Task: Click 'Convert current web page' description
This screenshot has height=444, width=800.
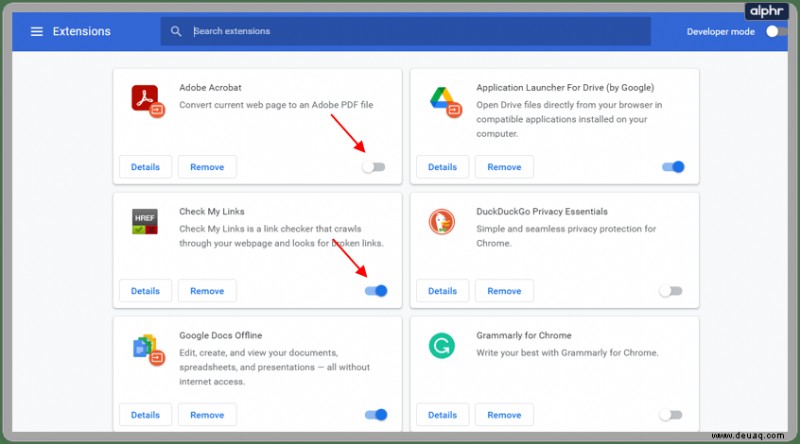Action: tap(276, 105)
